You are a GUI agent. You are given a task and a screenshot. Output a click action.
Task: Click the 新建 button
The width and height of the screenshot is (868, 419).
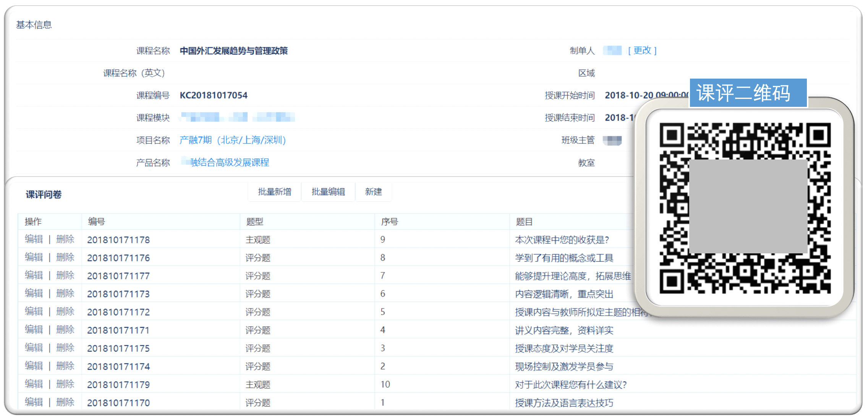(373, 192)
